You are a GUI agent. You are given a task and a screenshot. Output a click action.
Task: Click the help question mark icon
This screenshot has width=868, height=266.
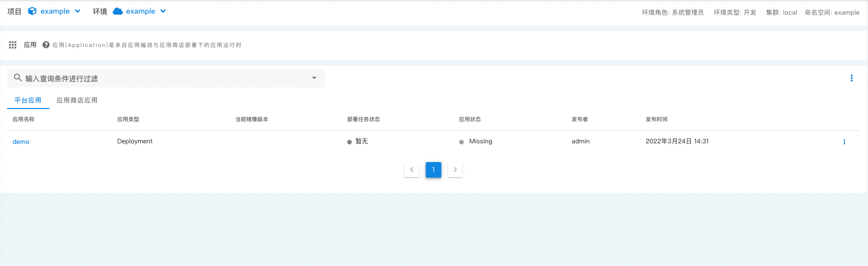(x=46, y=45)
